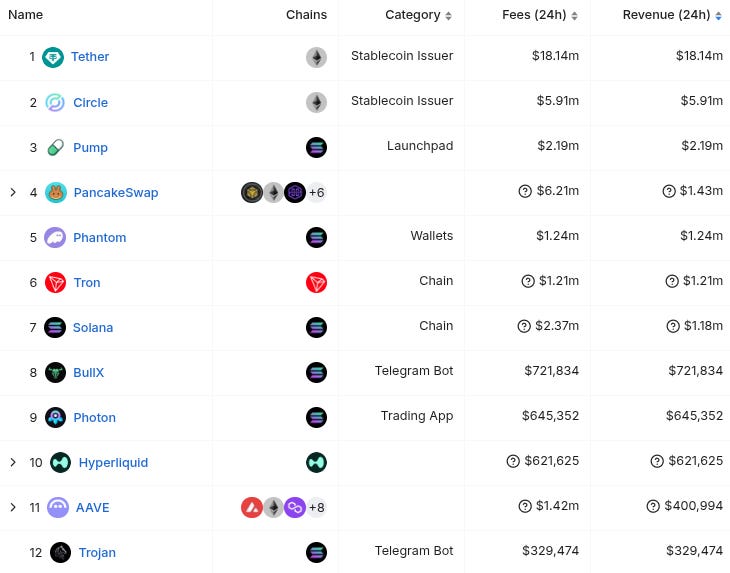The height and width of the screenshot is (573, 730).
Task: Click the PancakeSwap bunny logo icon
Action: click(55, 193)
